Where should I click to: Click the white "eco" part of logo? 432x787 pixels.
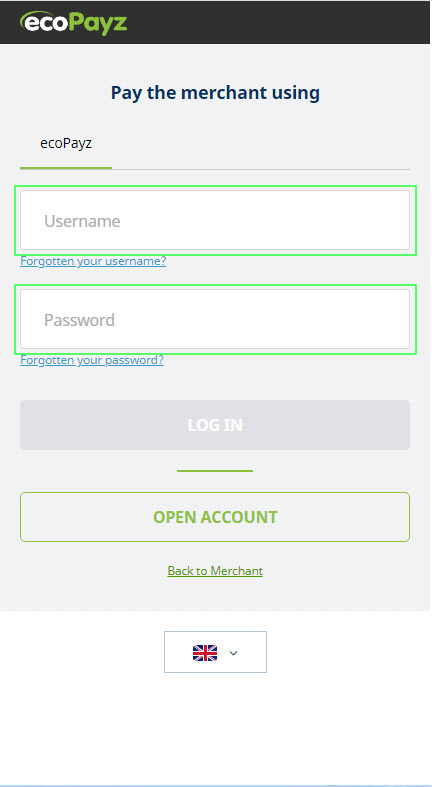click(x=44, y=23)
